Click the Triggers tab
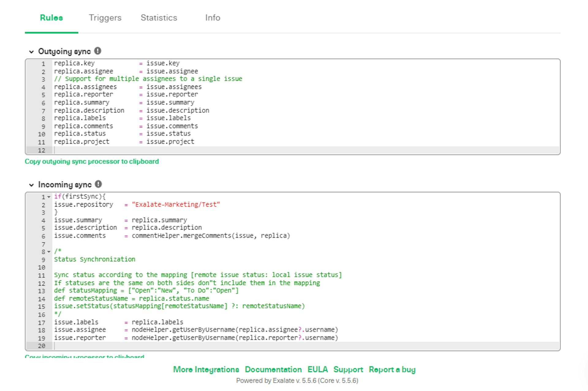 pyautogui.click(x=105, y=18)
